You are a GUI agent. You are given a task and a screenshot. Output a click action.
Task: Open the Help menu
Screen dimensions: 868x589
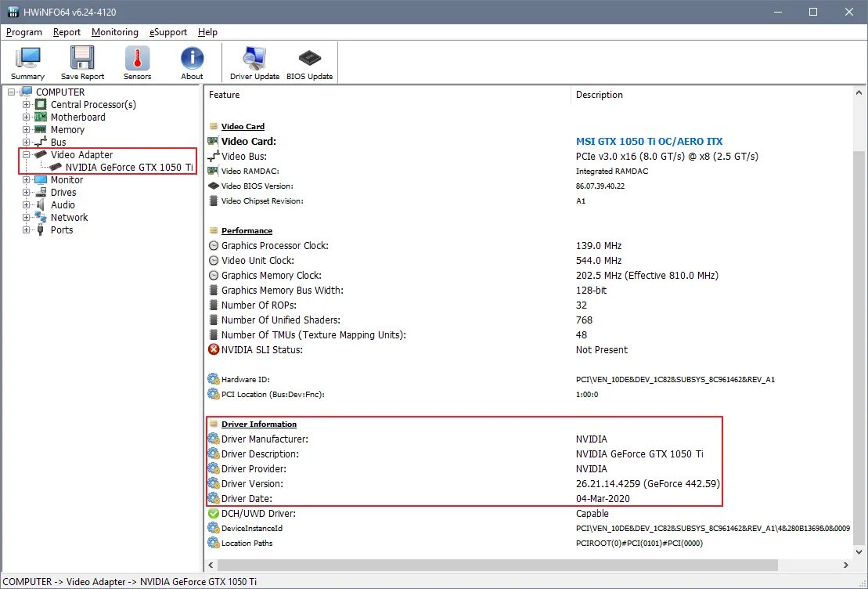207,32
